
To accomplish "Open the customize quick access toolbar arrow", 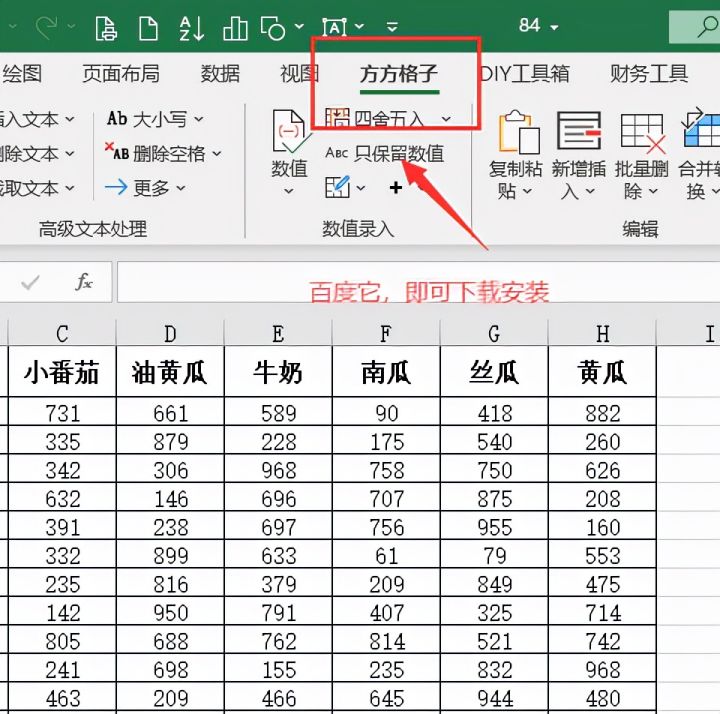I will pos(392,27).
